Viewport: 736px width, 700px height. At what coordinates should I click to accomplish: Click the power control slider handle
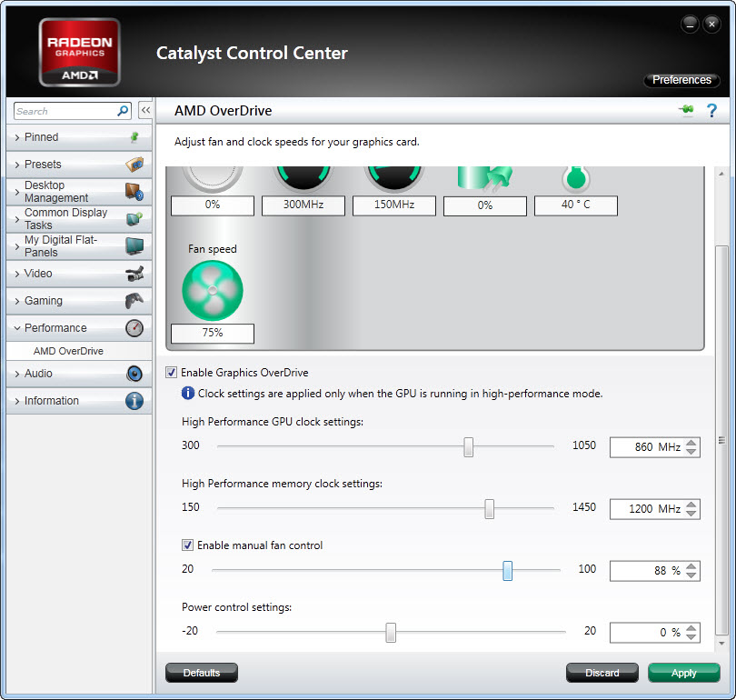tap(391, 633)
